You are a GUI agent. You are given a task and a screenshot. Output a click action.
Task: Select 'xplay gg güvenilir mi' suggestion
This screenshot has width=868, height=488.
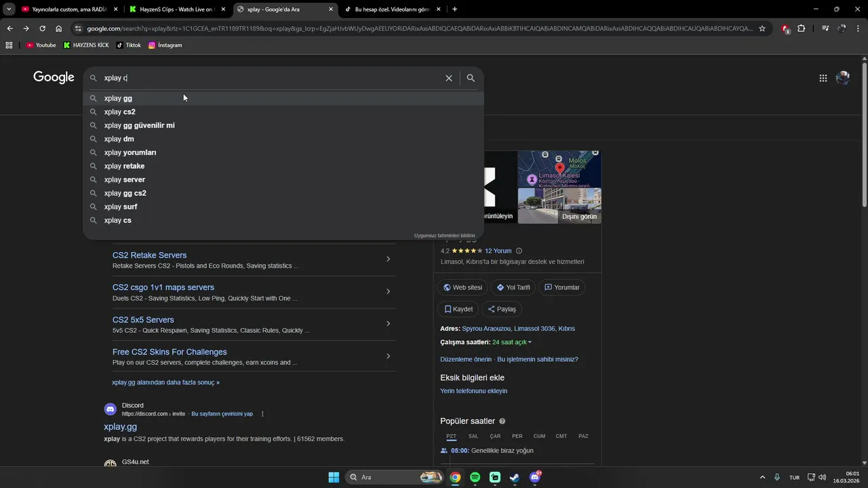point(283,125)
